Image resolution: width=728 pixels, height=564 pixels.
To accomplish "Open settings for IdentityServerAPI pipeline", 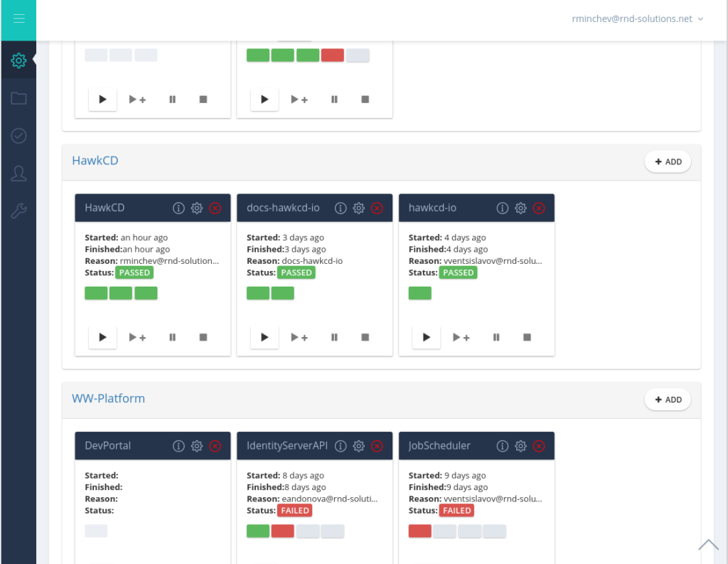I will 359,445.
